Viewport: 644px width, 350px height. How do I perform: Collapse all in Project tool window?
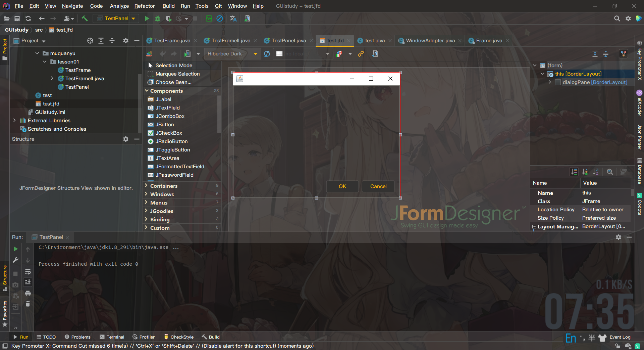coord(112,41)
